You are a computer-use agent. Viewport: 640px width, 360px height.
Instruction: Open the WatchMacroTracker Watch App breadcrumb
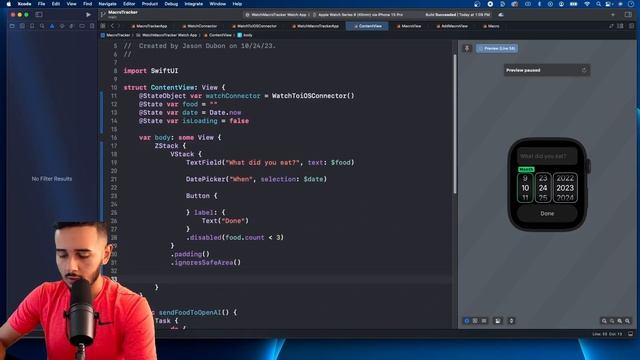click(167, 36)
